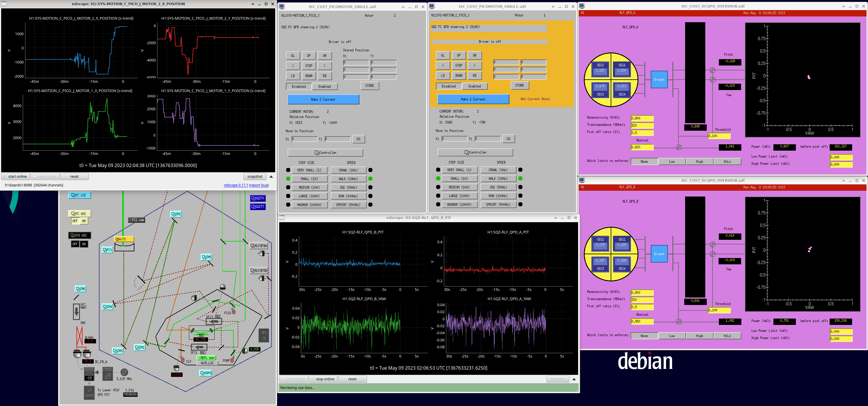Set Motor 1 picomotor to Enabled
The image size is (868, 406).
475,86
